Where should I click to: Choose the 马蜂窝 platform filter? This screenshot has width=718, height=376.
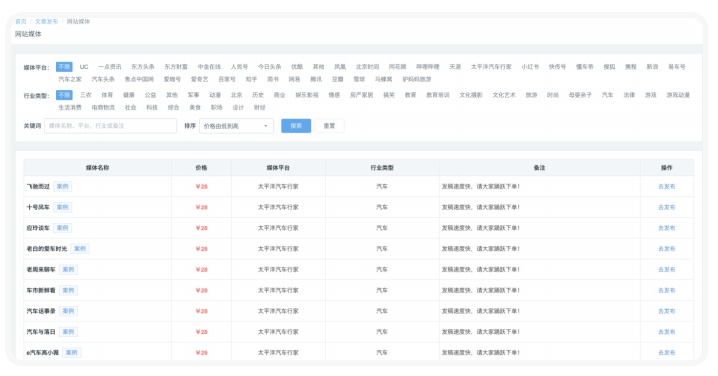tap(384, 79)
